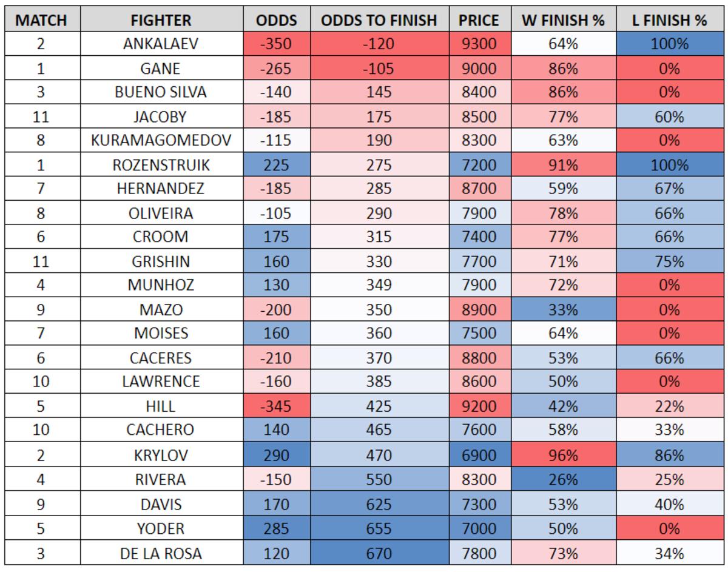Click ROZENSTRUIK's odds value 225
This screenshot has height=572, width=728.
[x=276, y=164]
